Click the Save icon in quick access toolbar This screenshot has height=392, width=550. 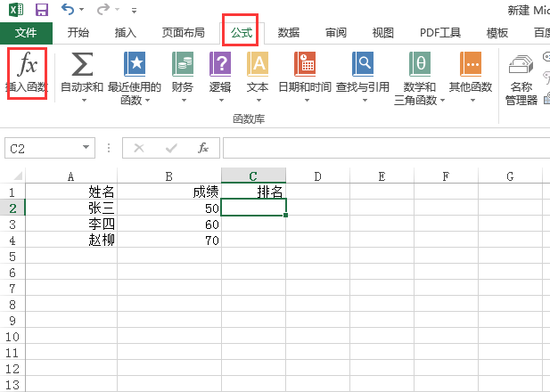point(42,10)
